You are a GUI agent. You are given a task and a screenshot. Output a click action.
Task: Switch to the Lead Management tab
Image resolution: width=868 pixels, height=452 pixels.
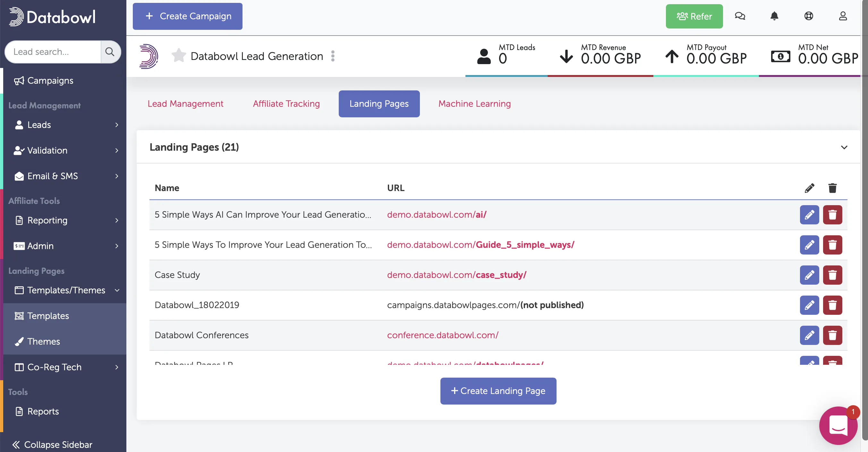point(185,104)
